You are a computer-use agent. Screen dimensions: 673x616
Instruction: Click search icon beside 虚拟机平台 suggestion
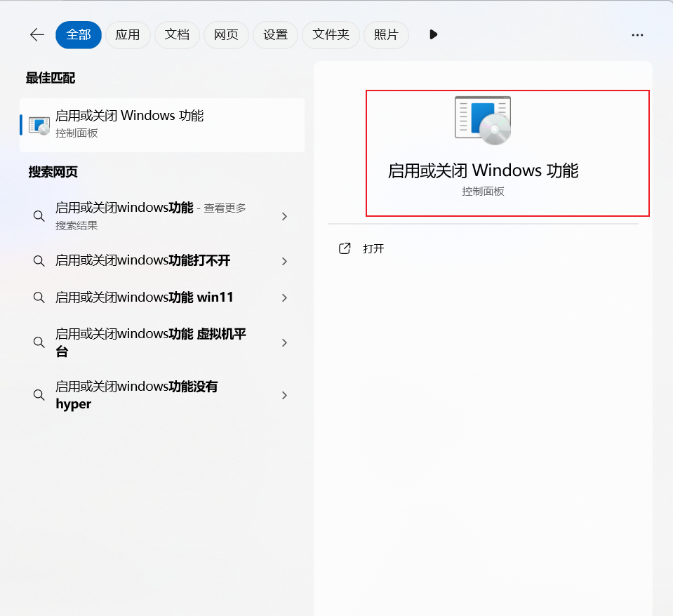coord(39,342)
